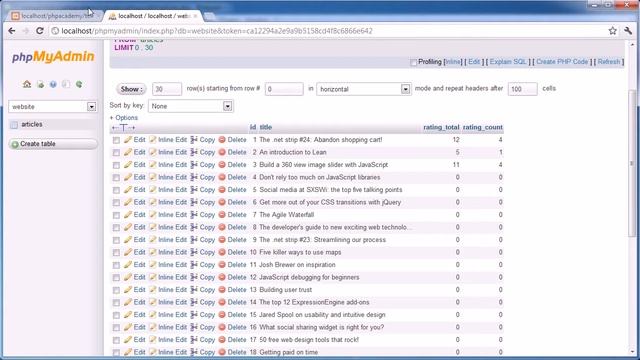Click the Refresh link

pos(609,62)
